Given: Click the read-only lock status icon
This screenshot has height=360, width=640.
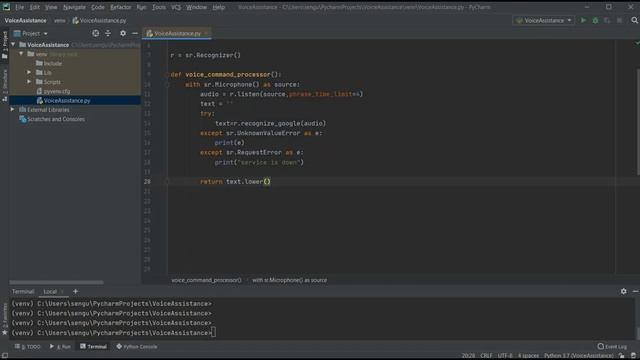Looking at the screenshot, I should (621, 356).
